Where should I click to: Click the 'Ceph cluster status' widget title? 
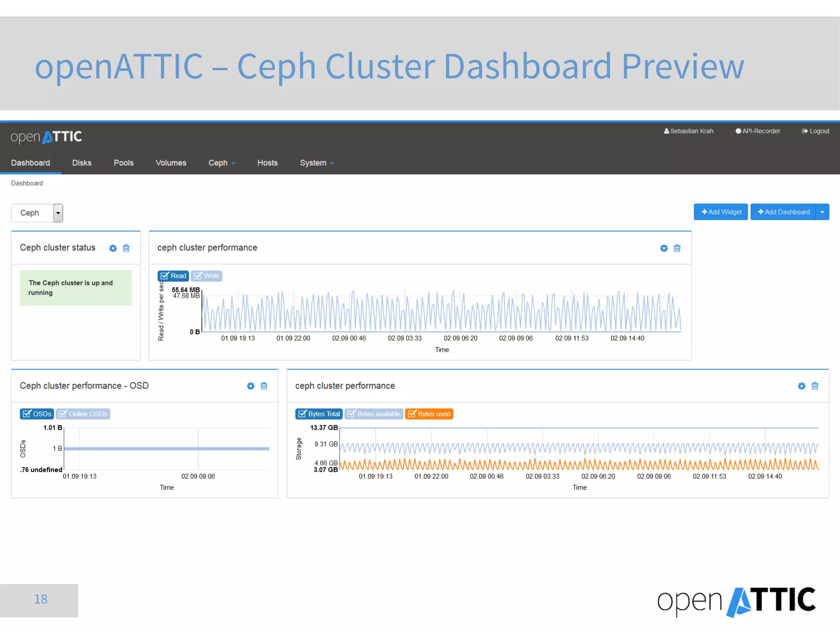coord(57,248)
